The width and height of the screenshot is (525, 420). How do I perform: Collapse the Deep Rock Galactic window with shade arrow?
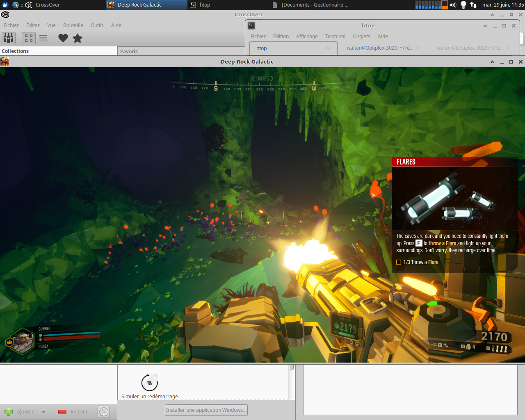(492, 62)
